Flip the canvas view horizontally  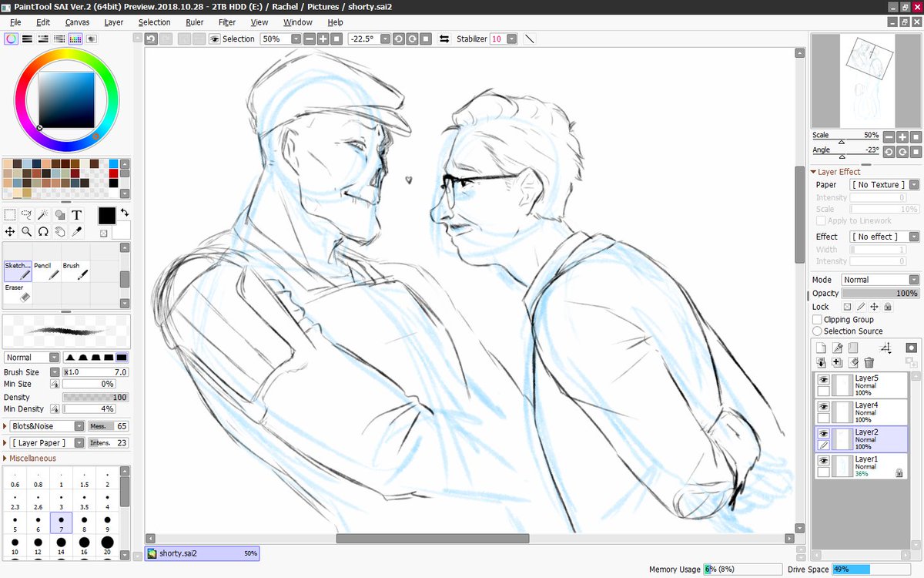click(x=444, y=39)
